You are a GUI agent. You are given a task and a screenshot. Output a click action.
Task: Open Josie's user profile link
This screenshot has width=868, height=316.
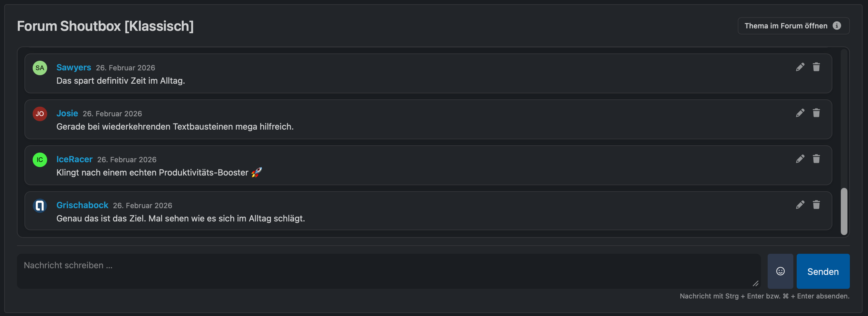[67, 113]
